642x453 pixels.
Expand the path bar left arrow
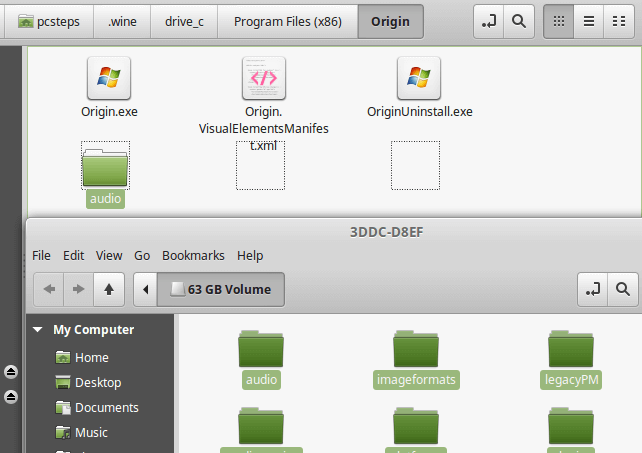[146, 289]
